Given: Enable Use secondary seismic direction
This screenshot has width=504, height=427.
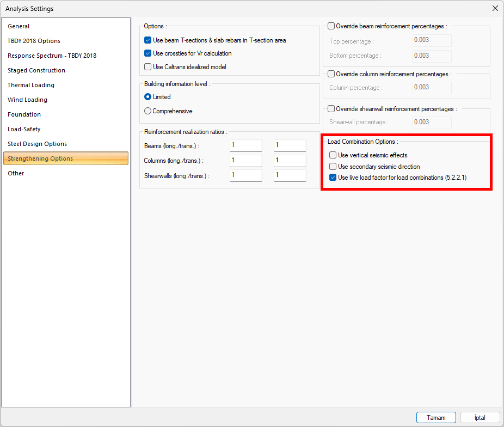Looking at the screenshot, I should pos(333,167).
